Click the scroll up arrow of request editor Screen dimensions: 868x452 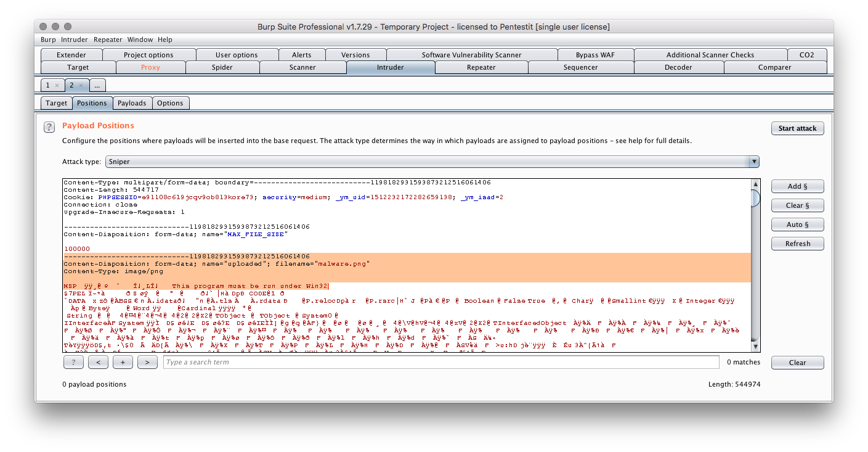[755, 184]
